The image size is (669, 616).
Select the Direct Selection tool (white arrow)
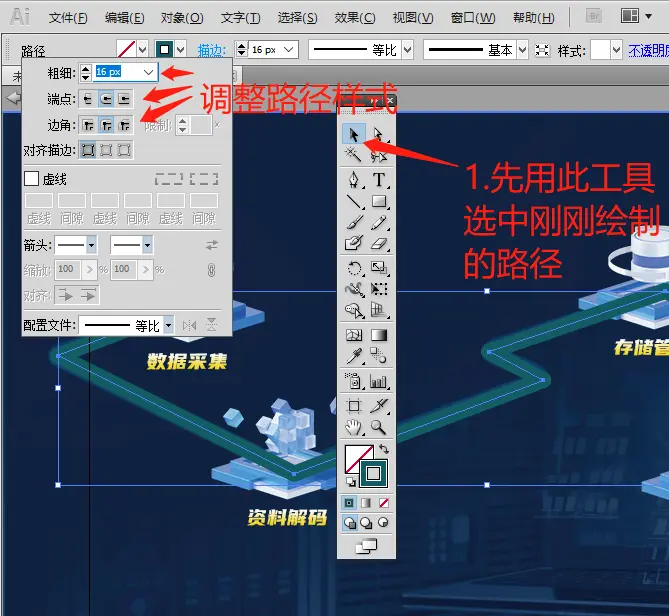[378, 134]
